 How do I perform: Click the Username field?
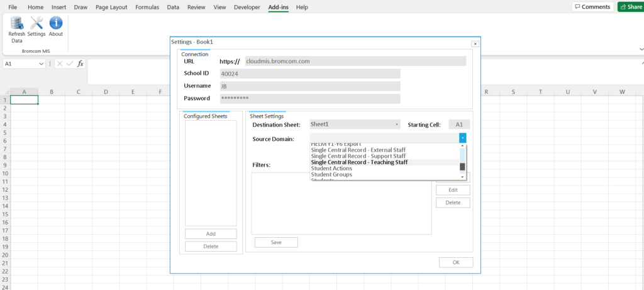tap(309, 86)
